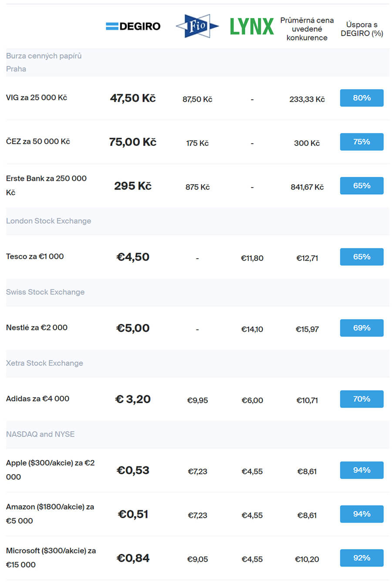392x583 pixels.
Task: Select the Swiss Stock Exchange section heading
Action: click(45, 292)
